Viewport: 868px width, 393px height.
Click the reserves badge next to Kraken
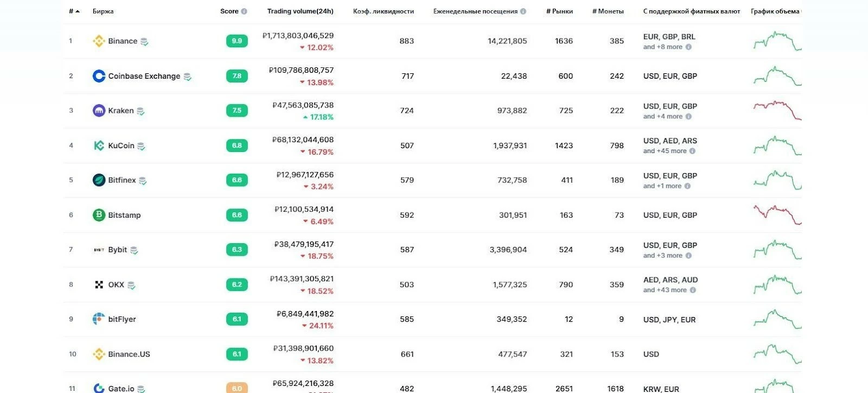tap(141, 111)
